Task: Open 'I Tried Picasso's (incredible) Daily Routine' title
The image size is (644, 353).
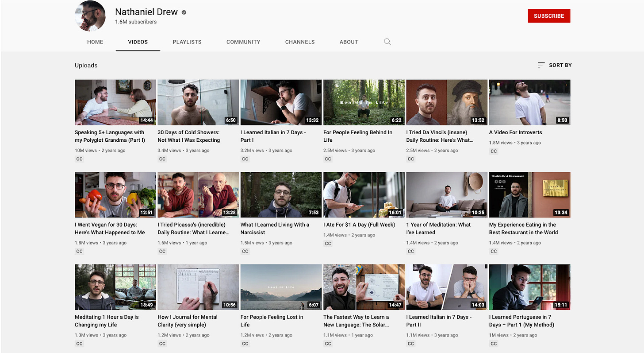Action: coord(194,229)
